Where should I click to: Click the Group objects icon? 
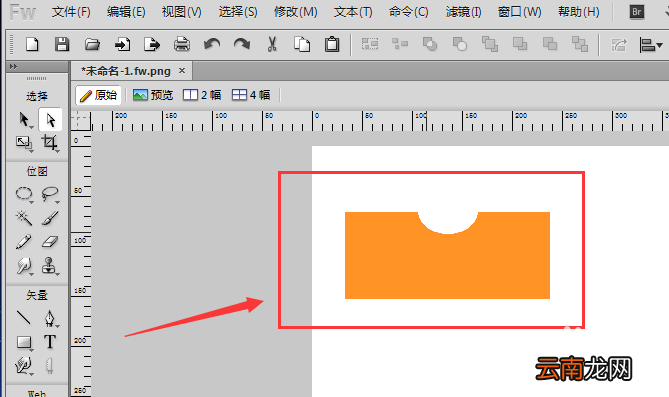click(x=370, y=44)
